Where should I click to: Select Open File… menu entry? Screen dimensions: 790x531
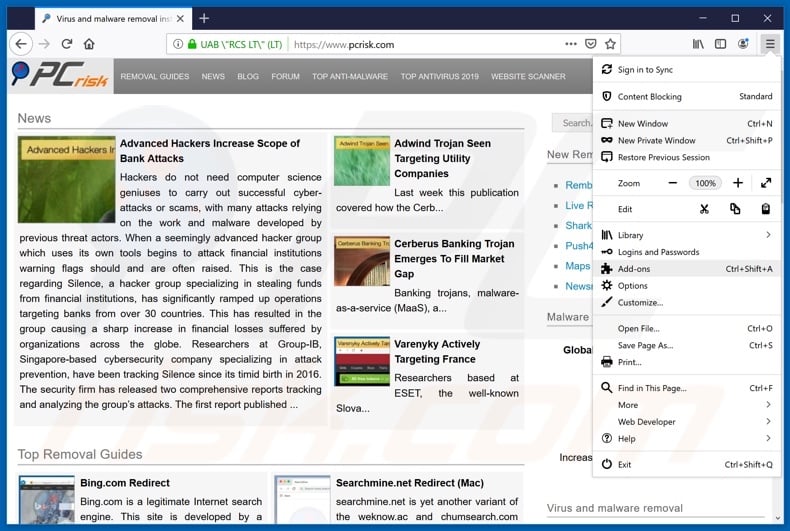(x=687, y=328)
